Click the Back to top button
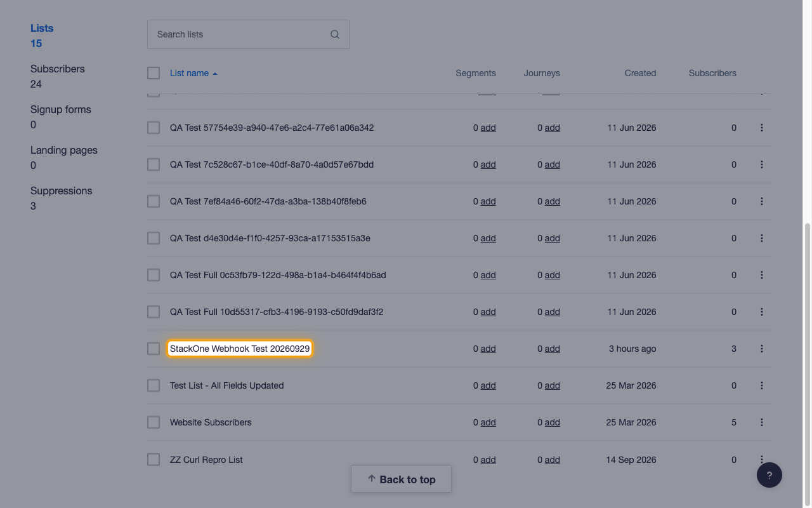The image size is (812, 508). 401,479
